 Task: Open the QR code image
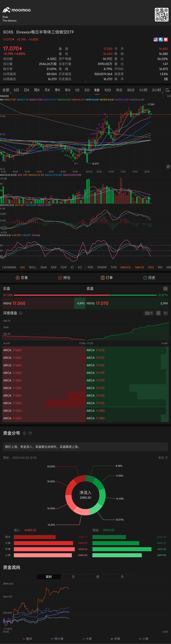coord(162,15)
